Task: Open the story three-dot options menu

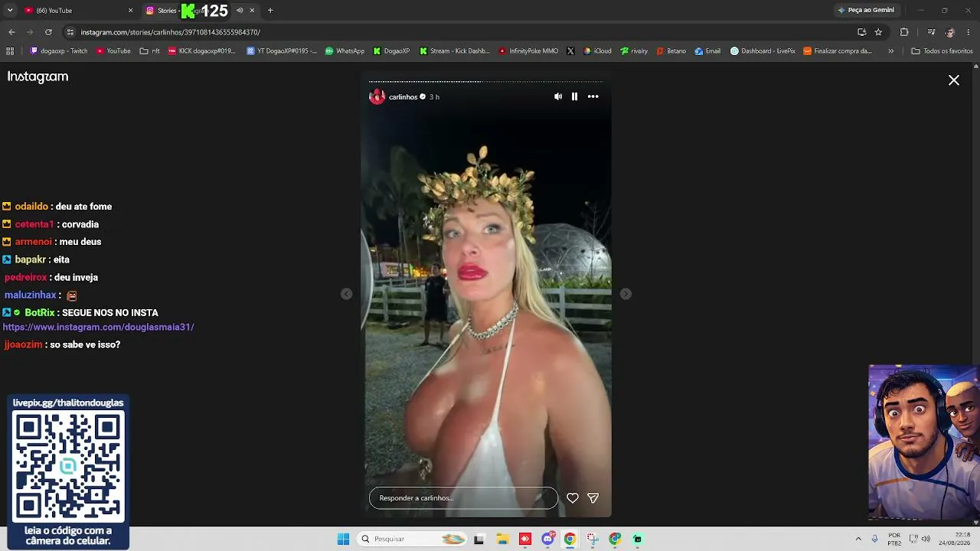Action: point(593,96)
